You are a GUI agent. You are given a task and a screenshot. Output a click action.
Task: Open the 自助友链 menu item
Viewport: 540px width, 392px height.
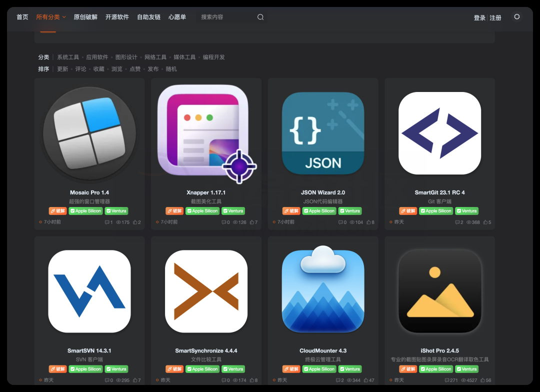(x=149, y=17)
